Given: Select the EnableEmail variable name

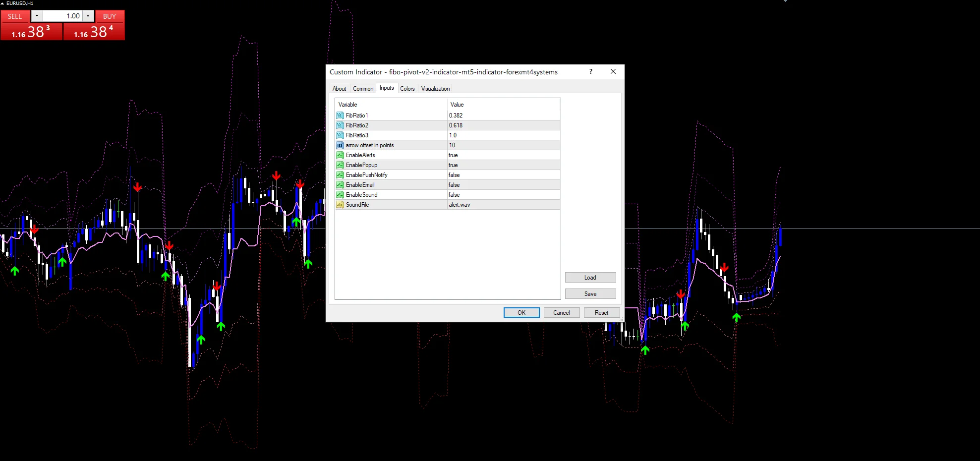Looking at the screenshot, I should 360,185.
